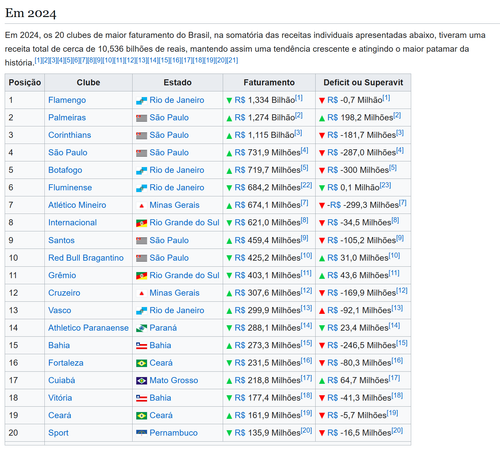Viewport: 500px width, 453px height.
Task: Open the Internacional club link
Action: [72, 222]
